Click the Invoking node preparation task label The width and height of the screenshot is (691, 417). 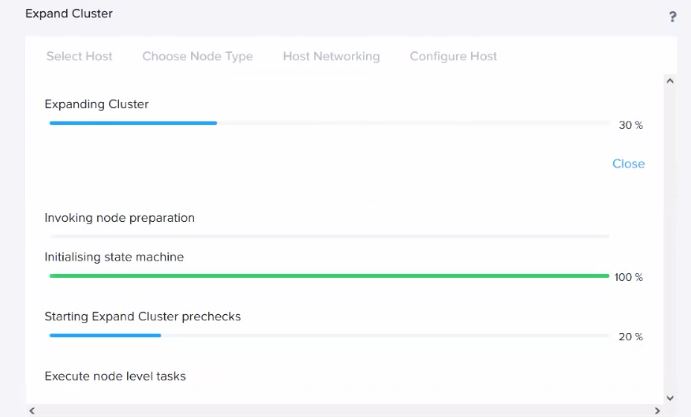[119, 217]
